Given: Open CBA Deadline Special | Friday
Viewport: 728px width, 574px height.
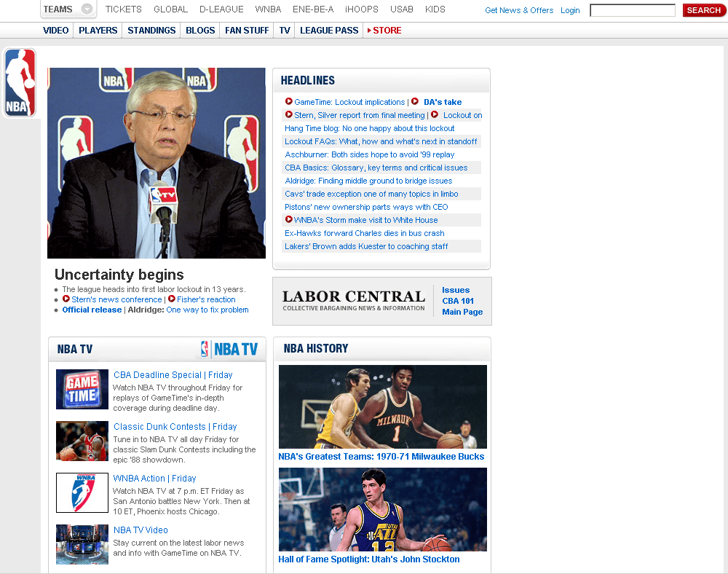Looking at the screenshot, I should coord(173,374).
